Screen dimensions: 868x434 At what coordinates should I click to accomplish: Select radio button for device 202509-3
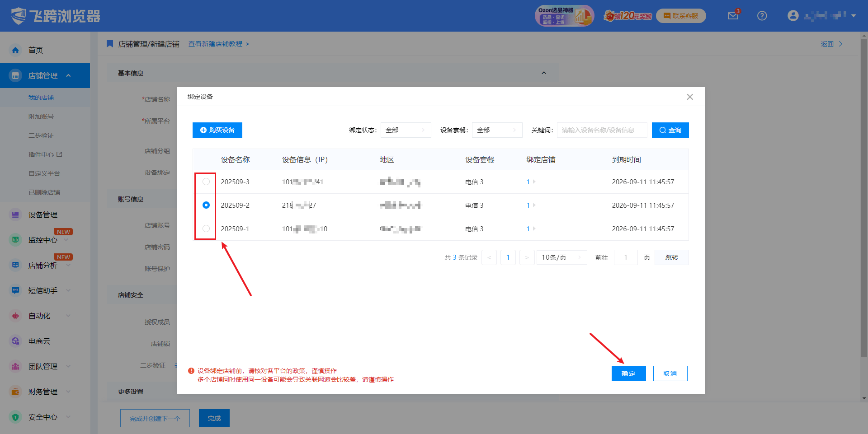tap(206, 182)
